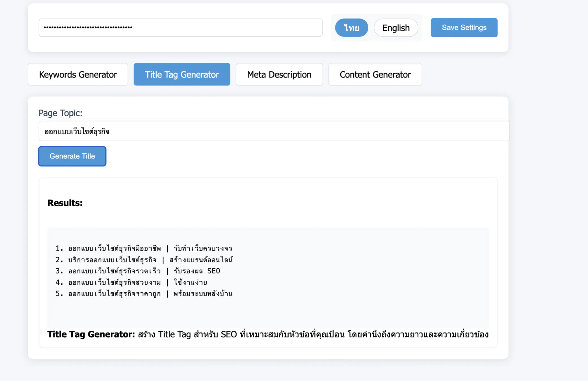588x381 pixels.
Task: Open the Meta Description tab
Action: click(279, 74)
